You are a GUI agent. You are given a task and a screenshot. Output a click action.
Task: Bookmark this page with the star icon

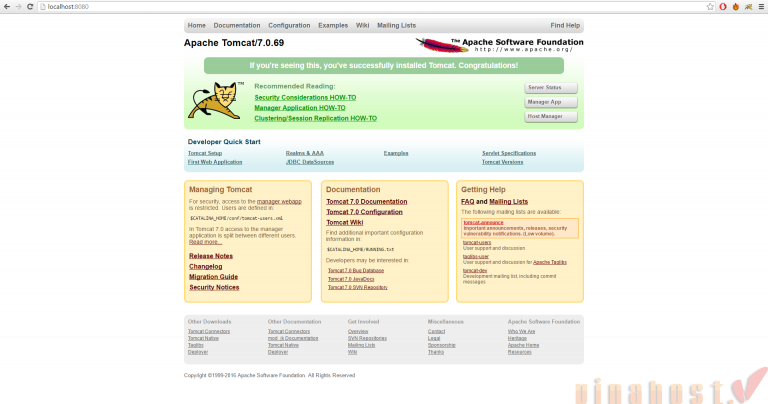coord(708,6)
